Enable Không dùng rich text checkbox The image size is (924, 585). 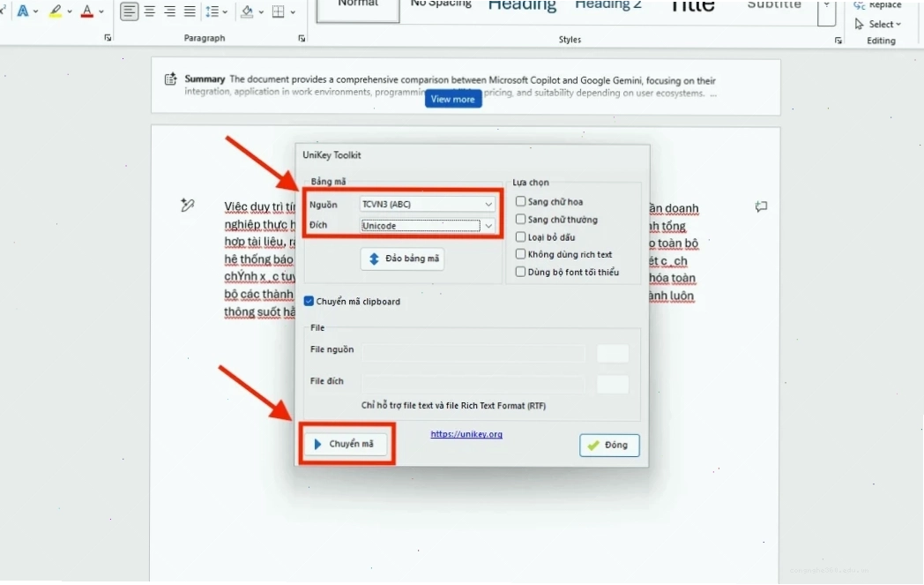click(520, 253)
